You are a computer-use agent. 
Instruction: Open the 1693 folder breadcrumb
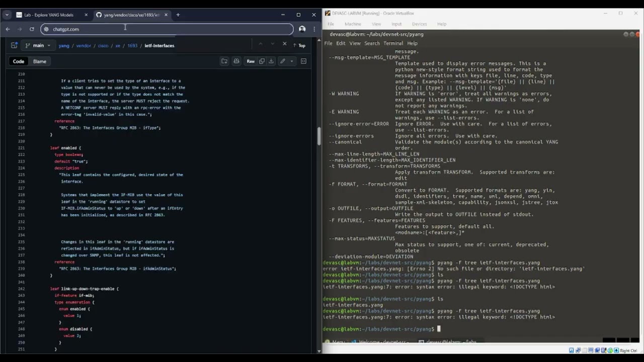(132, 46)
